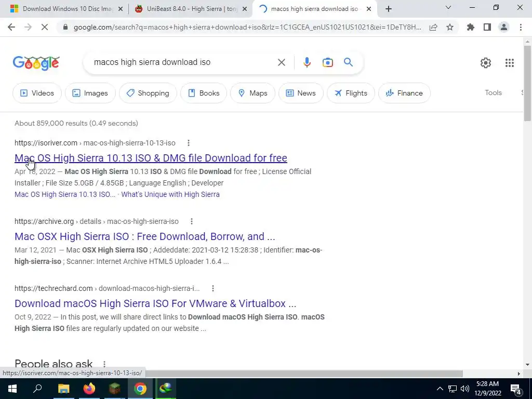This screenshot has height=399, width=532.
Task: Launch Firefox from the taskbar
Action: click(x=89, y=389)
